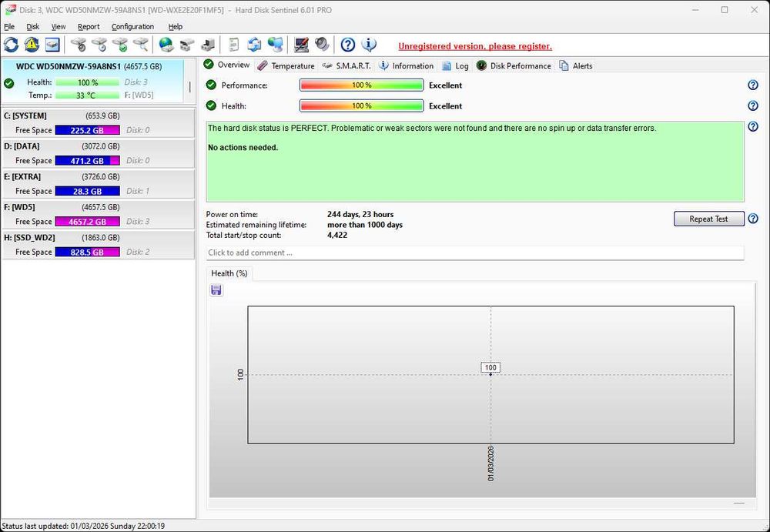Select the D: [DATA] partition
The width and height of the screenshot is (770, 532).
(98, 153)
